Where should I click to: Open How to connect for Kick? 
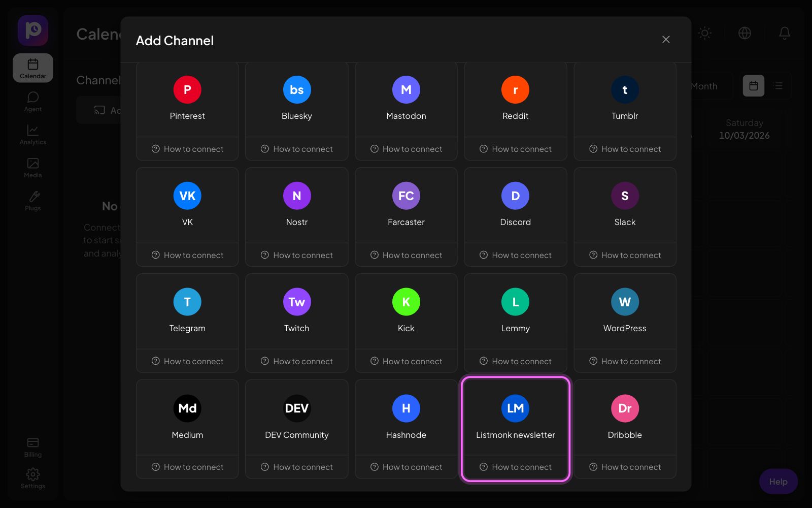pos(406,361)
